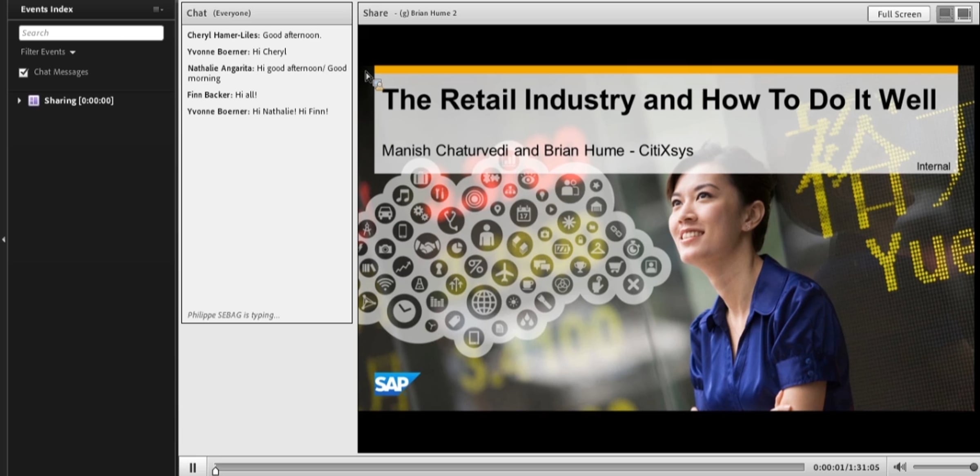Switch to the right share pod layout icon
The width and height of the screenshot is (980, 476).
[964, 14]
